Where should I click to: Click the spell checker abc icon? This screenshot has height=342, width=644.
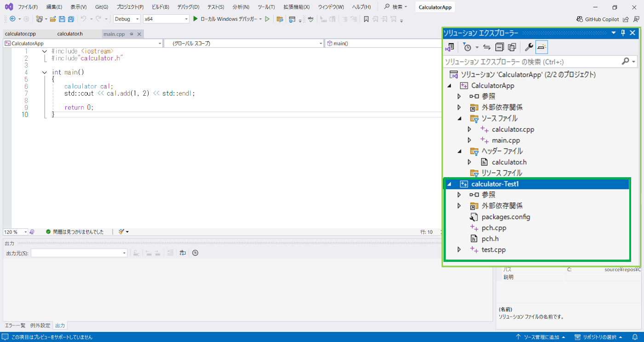click(310, 19)
